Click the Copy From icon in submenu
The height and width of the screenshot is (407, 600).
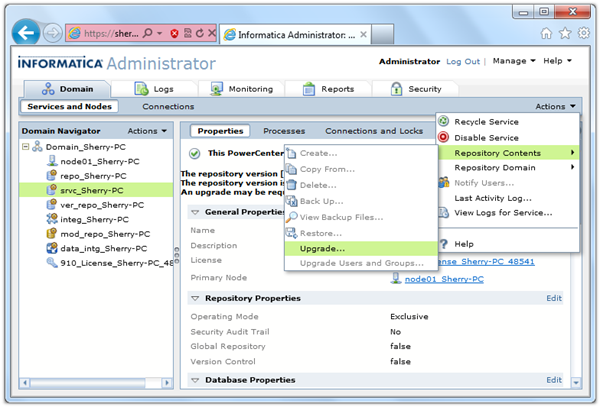tap(292, 169)
